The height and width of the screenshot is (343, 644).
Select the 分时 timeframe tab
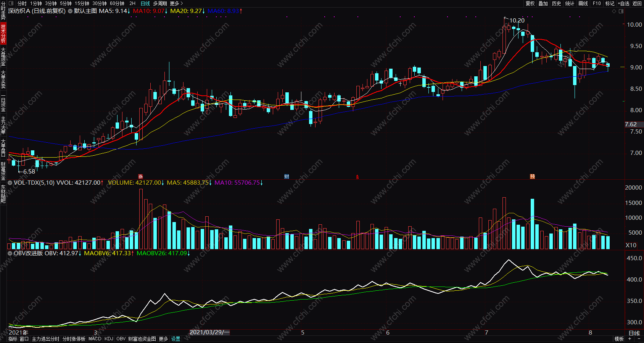pyautogui.click(x=22, y=3)
